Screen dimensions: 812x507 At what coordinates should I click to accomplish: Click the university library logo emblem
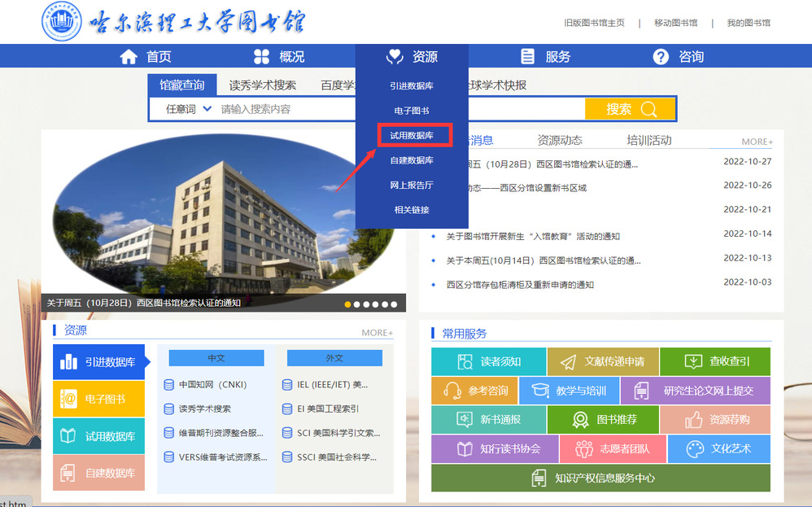tap(62, 21)
